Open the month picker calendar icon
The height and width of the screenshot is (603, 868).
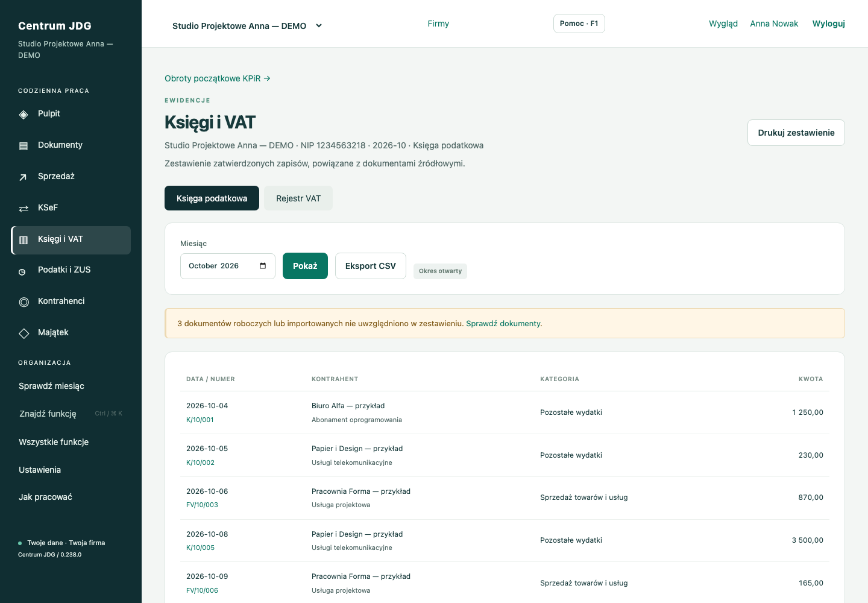click(263, 266)
